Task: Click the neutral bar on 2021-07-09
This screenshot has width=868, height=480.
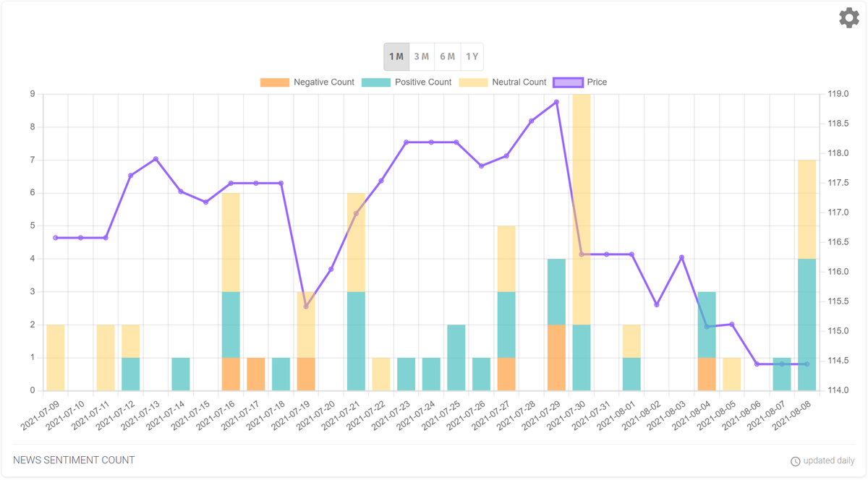Action: pyautogui.click(x=56, y=358)
